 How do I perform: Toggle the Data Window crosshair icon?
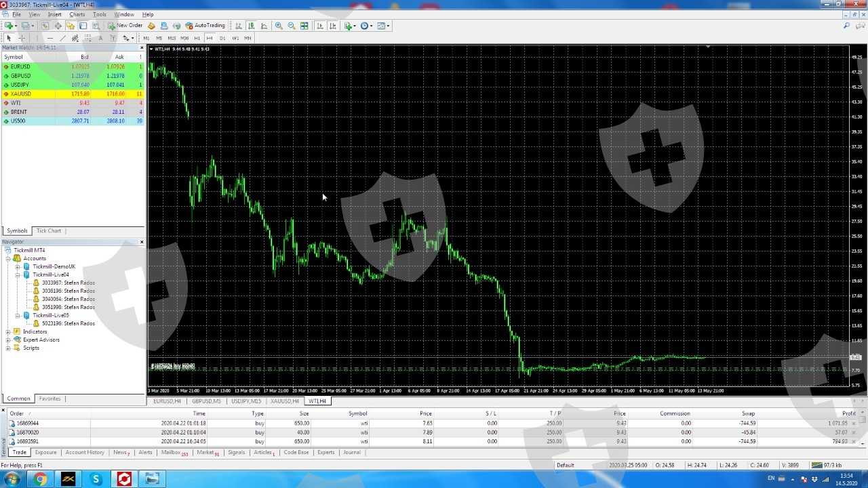(x=58, y=26)
